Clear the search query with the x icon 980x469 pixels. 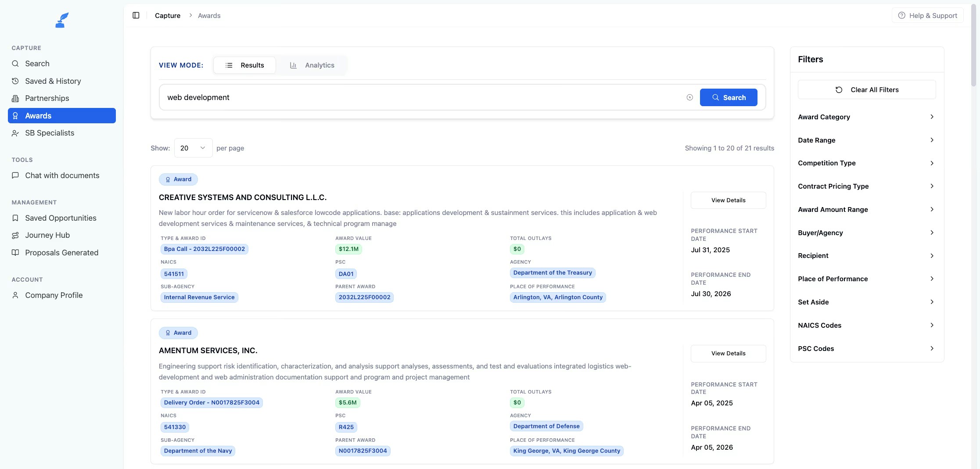tap(689, 97)
